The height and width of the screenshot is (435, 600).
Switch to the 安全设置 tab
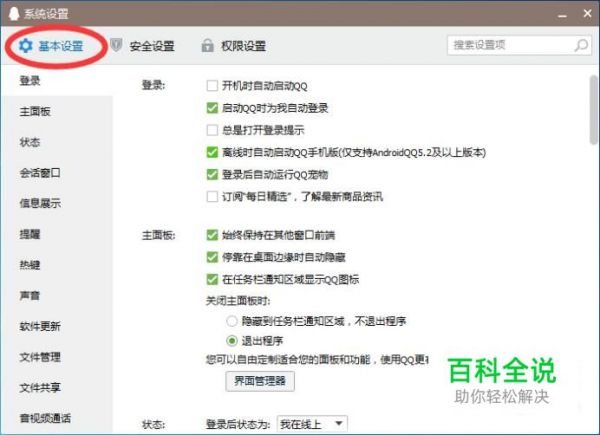pos(142,46)
